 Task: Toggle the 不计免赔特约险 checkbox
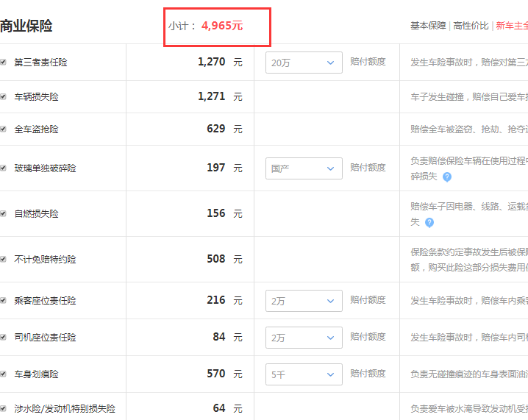[3, 259]
